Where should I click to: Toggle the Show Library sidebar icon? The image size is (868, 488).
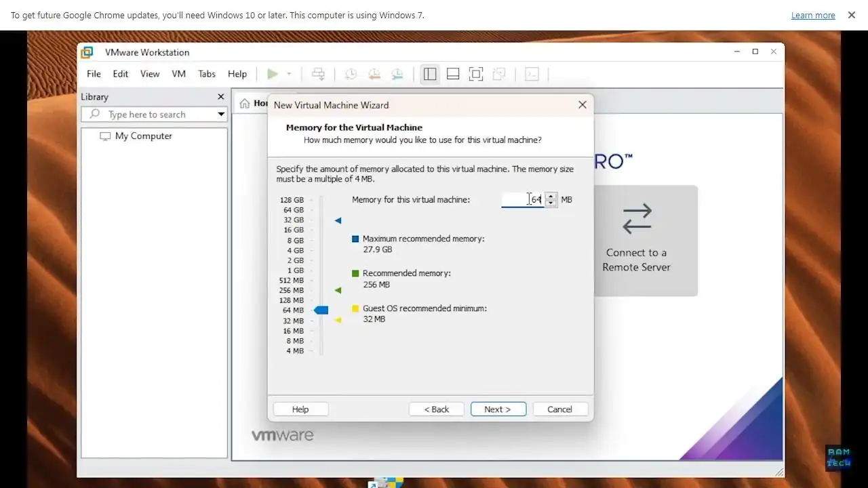coord(430,74)
